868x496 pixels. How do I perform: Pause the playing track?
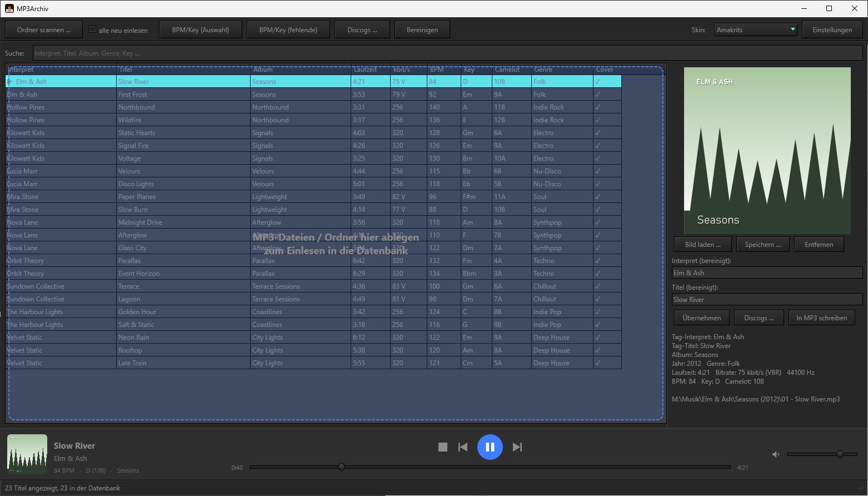click(x=490, y=447)
